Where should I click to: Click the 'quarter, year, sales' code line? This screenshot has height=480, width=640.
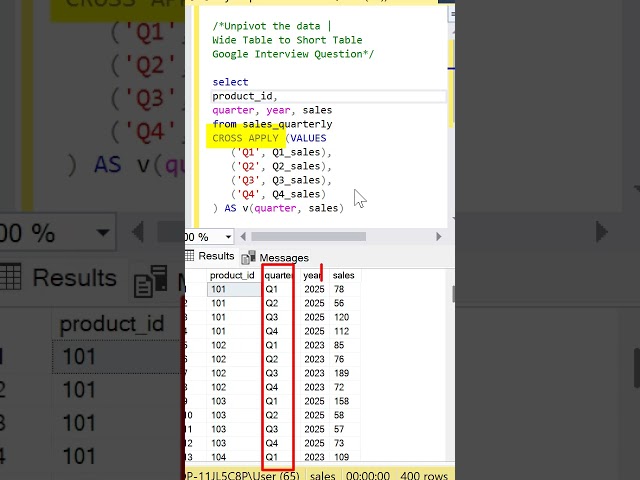click(x=272, y=110)
